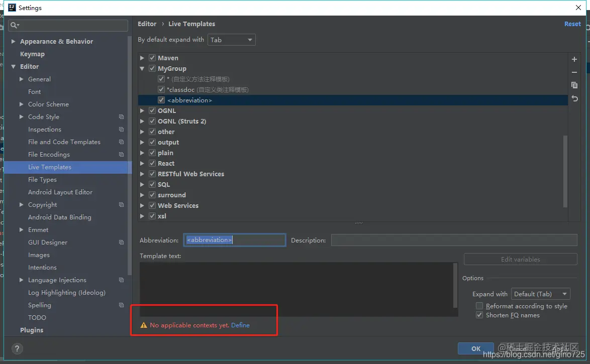Viewport: 590px width, 364px height.
Task: Open the Plugins settings page
Action: tap(32, 330)
